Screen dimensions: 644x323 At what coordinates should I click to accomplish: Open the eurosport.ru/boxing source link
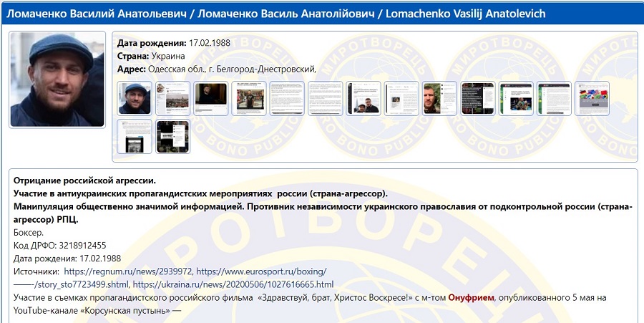pyautogui.click(x=262, y=271)
